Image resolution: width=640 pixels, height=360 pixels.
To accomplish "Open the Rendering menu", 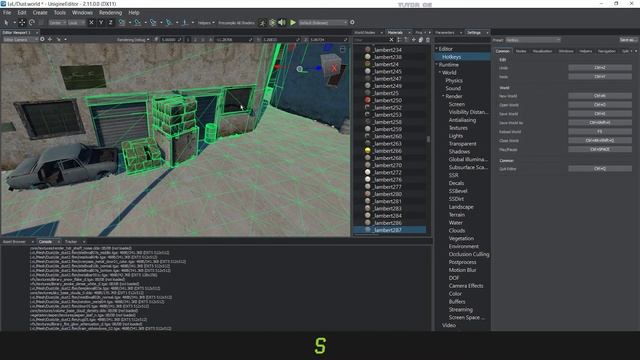I will coord(110,13).
